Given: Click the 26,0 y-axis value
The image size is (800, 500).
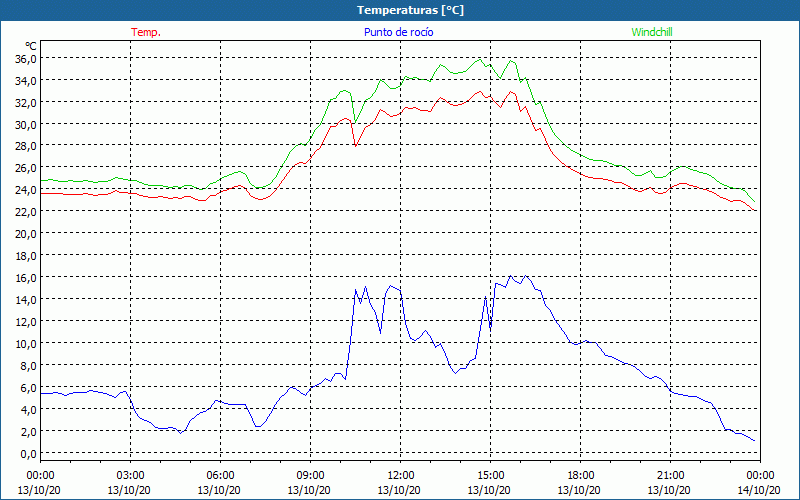Looking at the screenshot, I should 26,168.
